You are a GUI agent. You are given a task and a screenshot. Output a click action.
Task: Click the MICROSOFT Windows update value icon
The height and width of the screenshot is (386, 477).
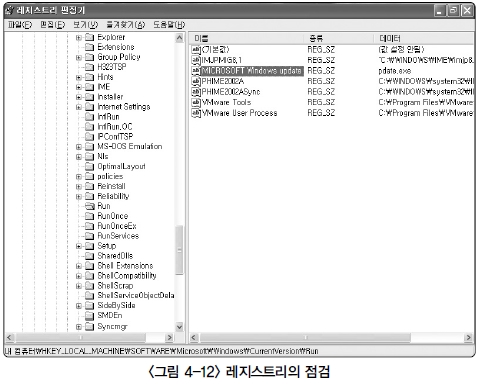tap(196, 71)
